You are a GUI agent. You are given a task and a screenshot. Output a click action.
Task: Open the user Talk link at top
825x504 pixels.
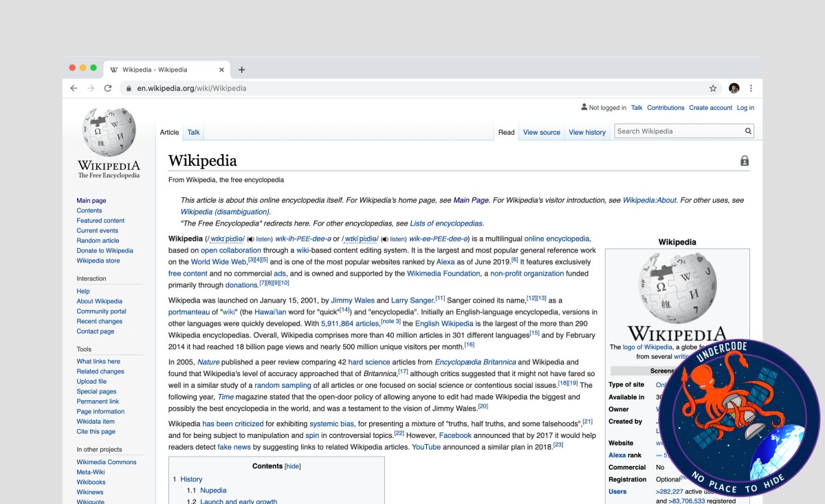point(637,107)
